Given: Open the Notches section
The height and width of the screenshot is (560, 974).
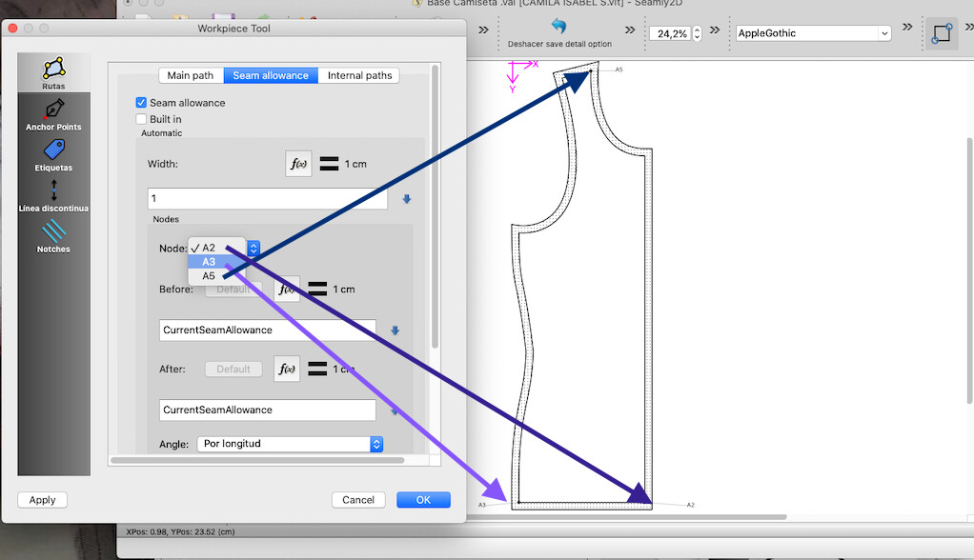Looking at the screenshot, I should click(53, 233).
